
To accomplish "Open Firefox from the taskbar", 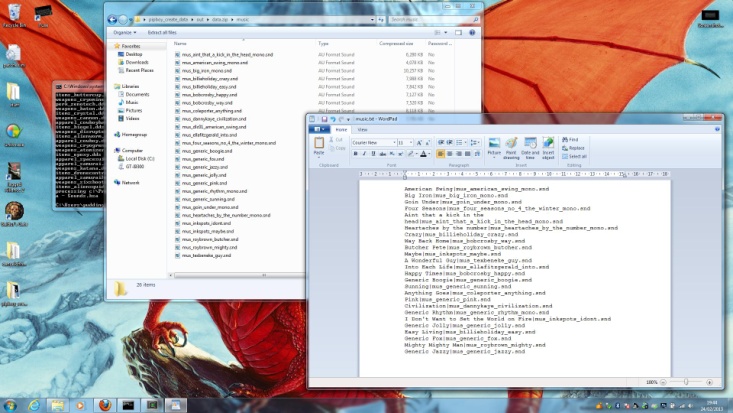I will pos(105,405).
